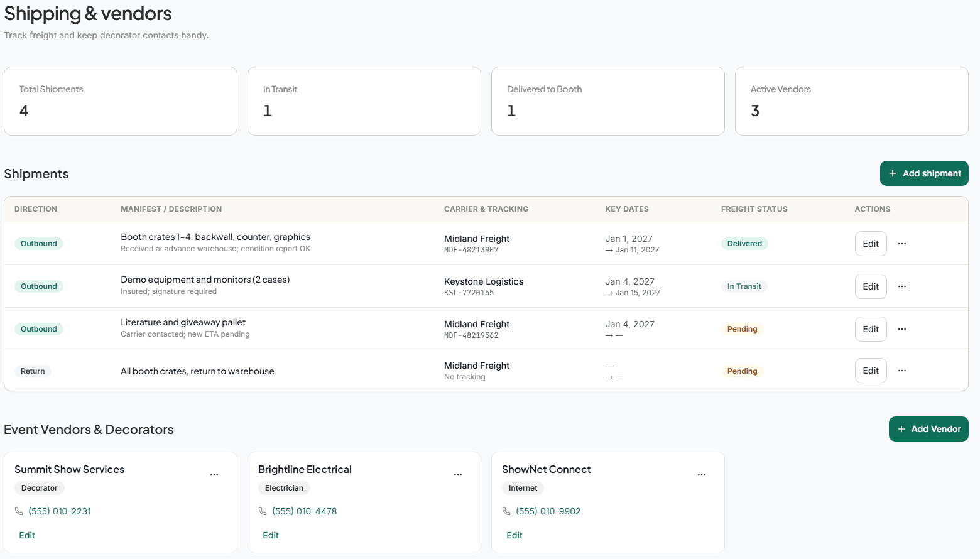The image size is (980, 559).
Task: Edit the Demo equipment and monitors shipment
Action: click(x=871, y=286)
